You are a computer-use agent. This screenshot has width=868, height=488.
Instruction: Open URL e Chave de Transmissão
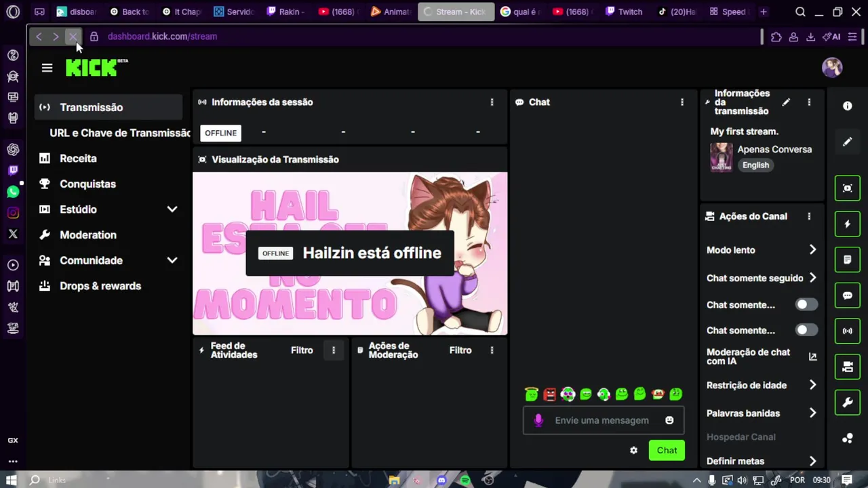click(x=119, y=133)
